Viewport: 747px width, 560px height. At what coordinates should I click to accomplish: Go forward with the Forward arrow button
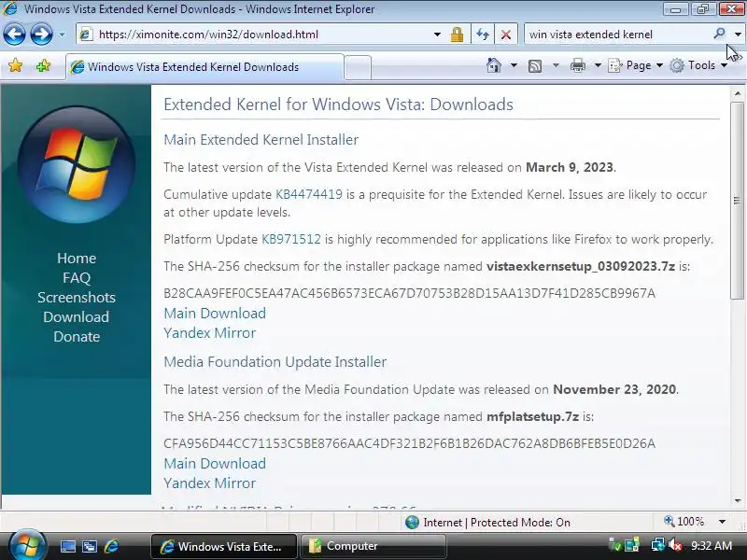[x=41, y=35]
